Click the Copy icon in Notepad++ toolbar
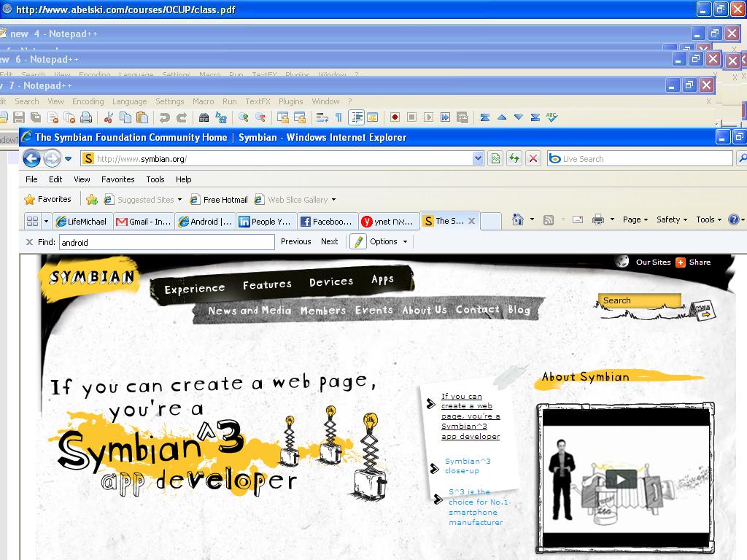 (125, 117)
